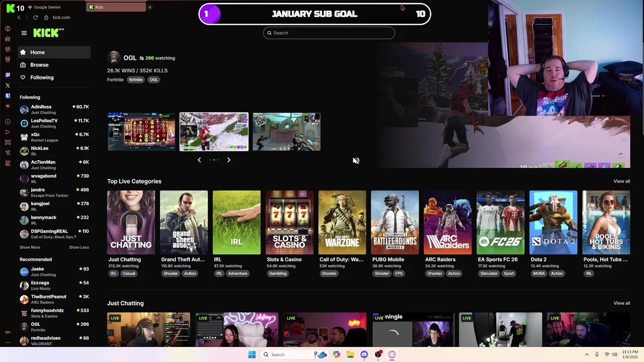Open the hamburger menu beside Kick logo

tap(24, 33)
